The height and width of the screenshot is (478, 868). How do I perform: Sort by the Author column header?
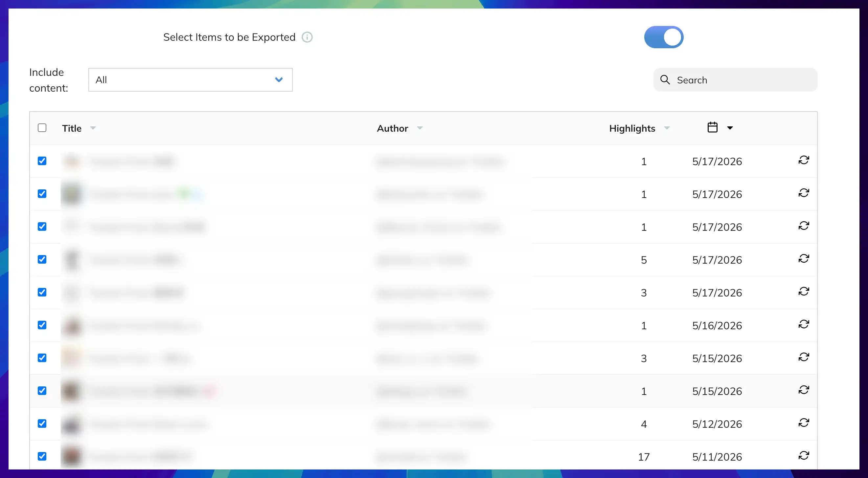[392, 128]
